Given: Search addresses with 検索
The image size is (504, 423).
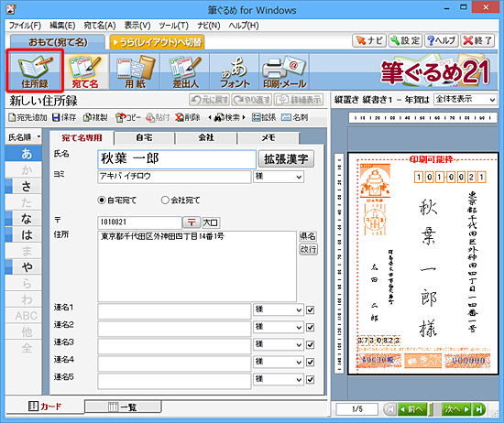Looking at the screenshot, I should (227, 117).
